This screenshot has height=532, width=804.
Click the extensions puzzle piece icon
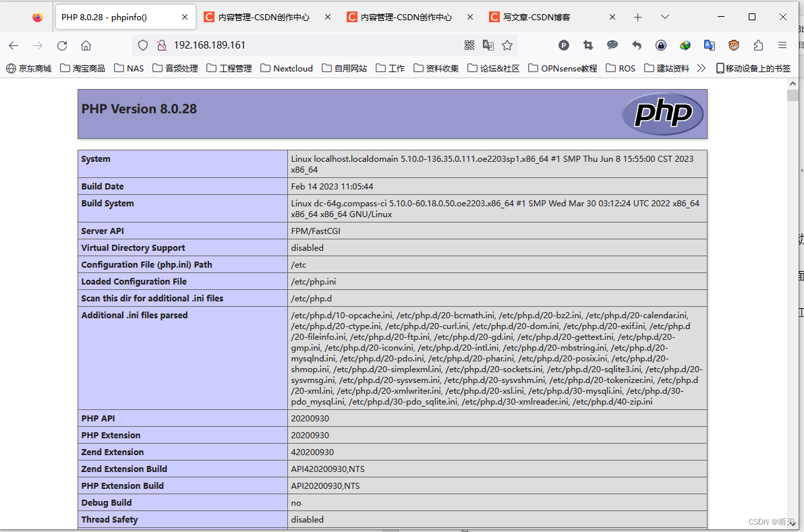pyautogui.click(x=759, y=45)
